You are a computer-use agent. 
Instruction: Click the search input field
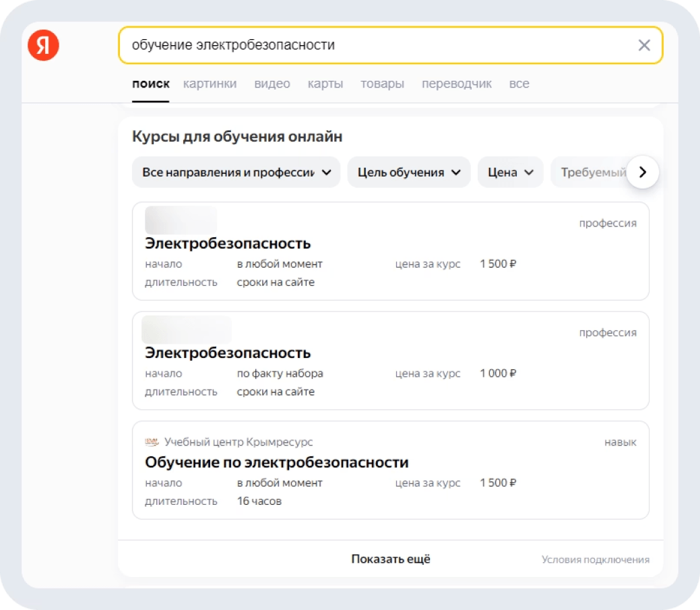coord(377,45)
